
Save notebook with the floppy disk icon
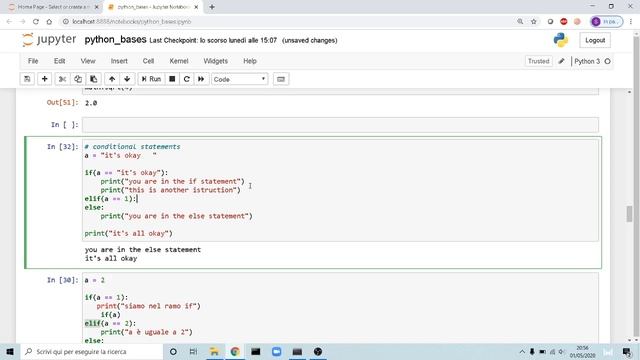tap(27, 79)
